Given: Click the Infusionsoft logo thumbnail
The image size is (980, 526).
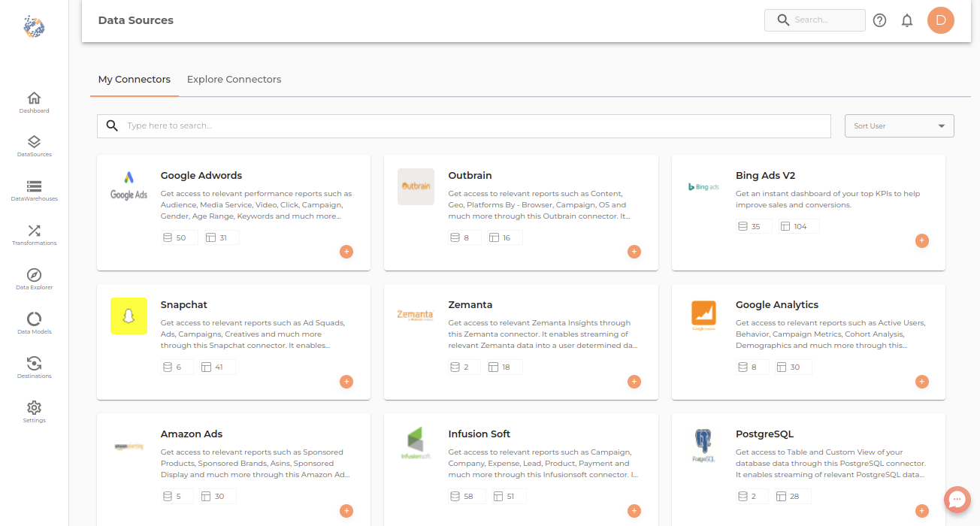Looking at the screenshot, I should 416,445.
